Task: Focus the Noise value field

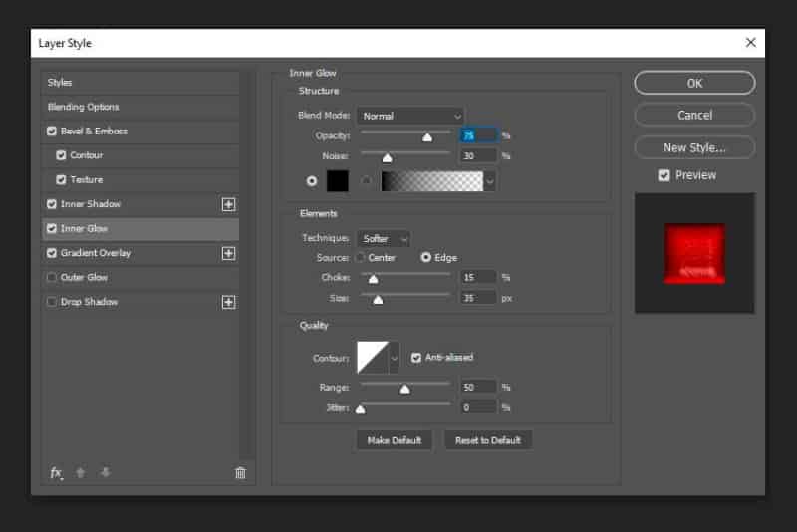Action: 478,156
